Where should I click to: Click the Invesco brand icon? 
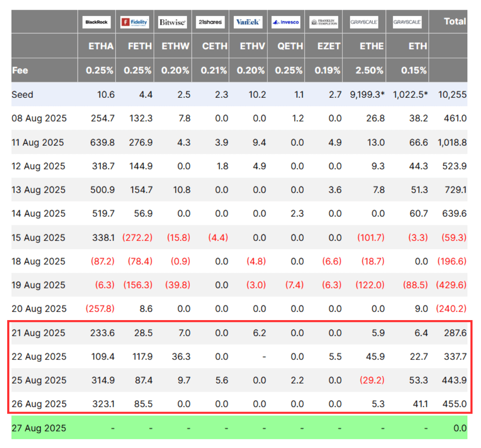point(286,22)
